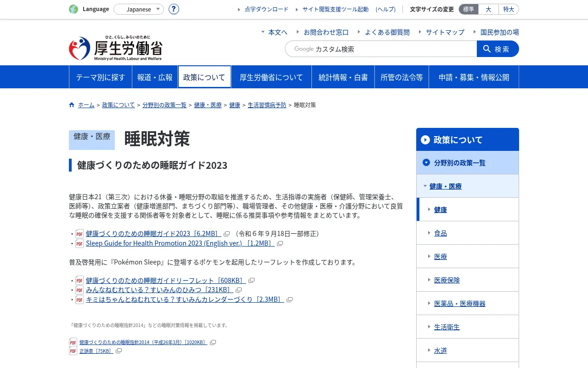Open the Japanese language dropdown
Viewport: 588px width, 368px height.
click(139, 9)
